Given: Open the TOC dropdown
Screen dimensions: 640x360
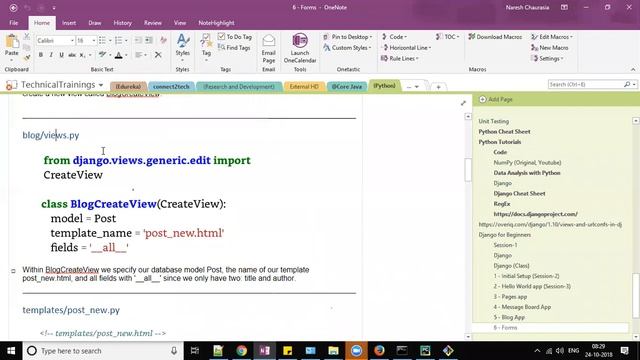Looking at the screenshot, I should pyautogui.click(x=448, y=37).
